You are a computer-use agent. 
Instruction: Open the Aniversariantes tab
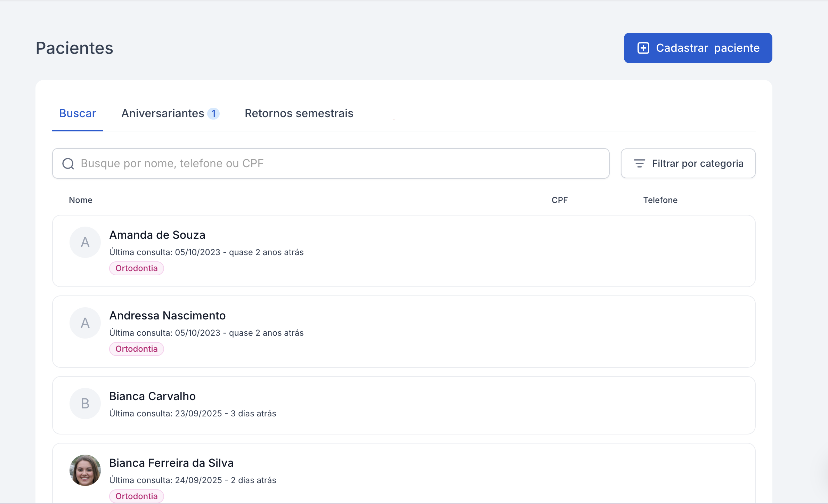click(163, 114)
